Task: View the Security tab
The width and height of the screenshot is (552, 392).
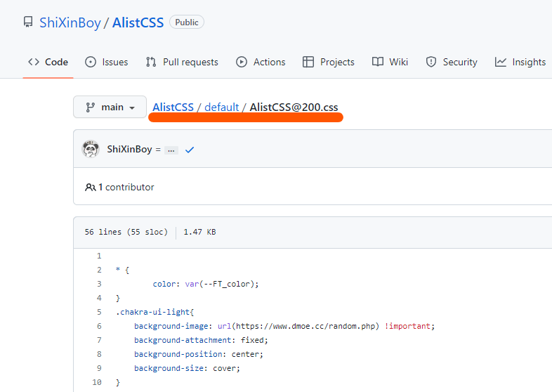Action: tap(452, 62)
